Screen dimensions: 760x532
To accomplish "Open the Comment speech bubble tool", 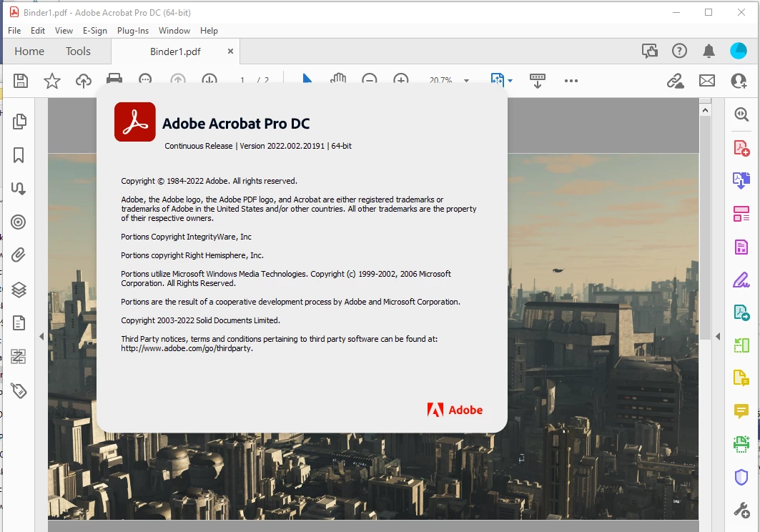I will [x=741, y=411].
